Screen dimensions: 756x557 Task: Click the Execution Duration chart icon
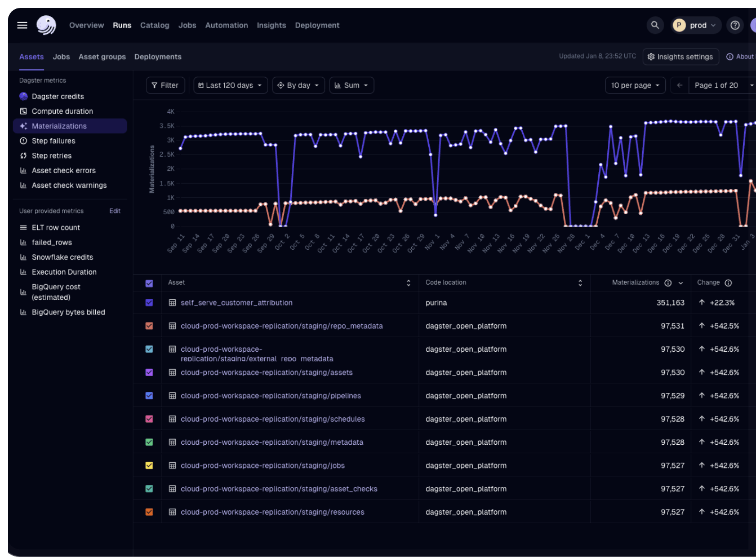coord(24,272)
